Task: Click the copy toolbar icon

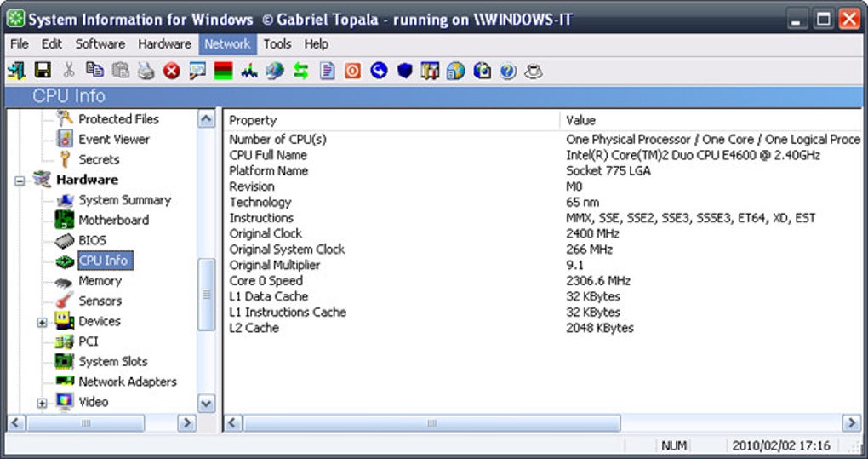Action: pyautogui.click(x=94, y=71)
